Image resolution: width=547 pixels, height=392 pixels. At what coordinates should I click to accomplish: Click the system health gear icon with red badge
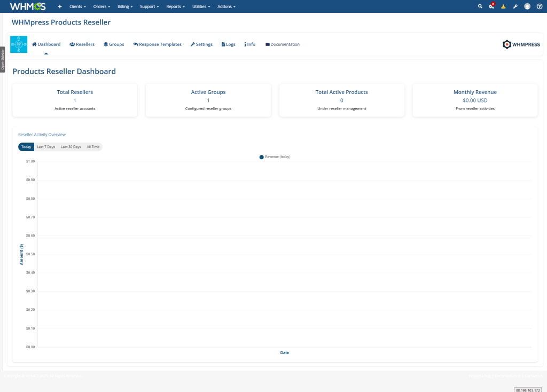(x=491, y=6)
